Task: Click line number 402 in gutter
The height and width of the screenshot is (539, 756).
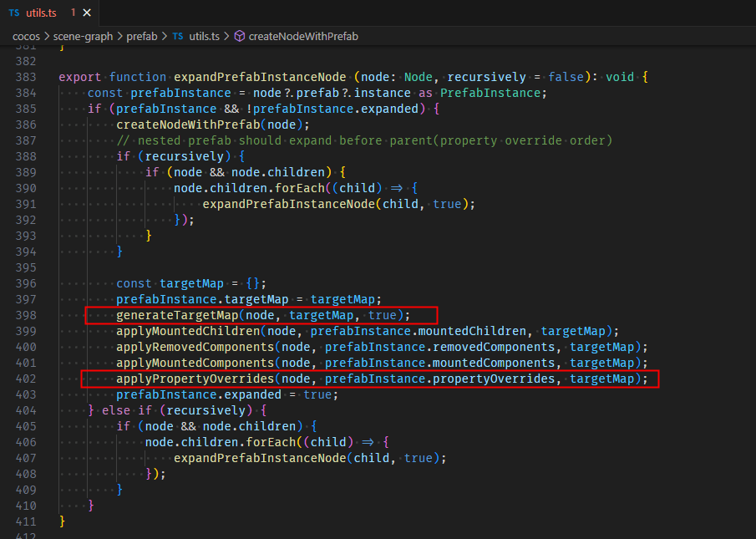Action: click(26, 379)
